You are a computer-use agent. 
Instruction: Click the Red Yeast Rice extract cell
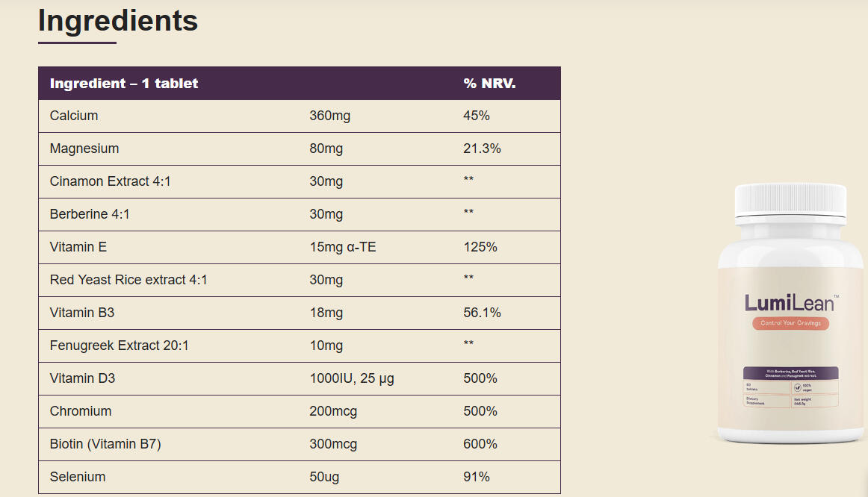pyautogui.click(x=128, y=280)
